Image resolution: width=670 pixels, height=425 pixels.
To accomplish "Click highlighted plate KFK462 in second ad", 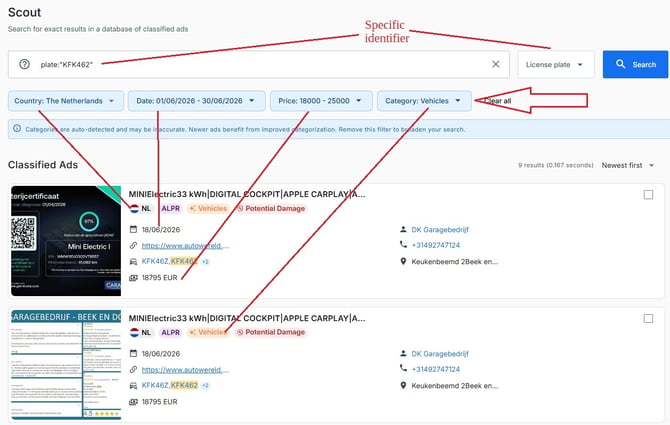I will (x=184, y=385).
